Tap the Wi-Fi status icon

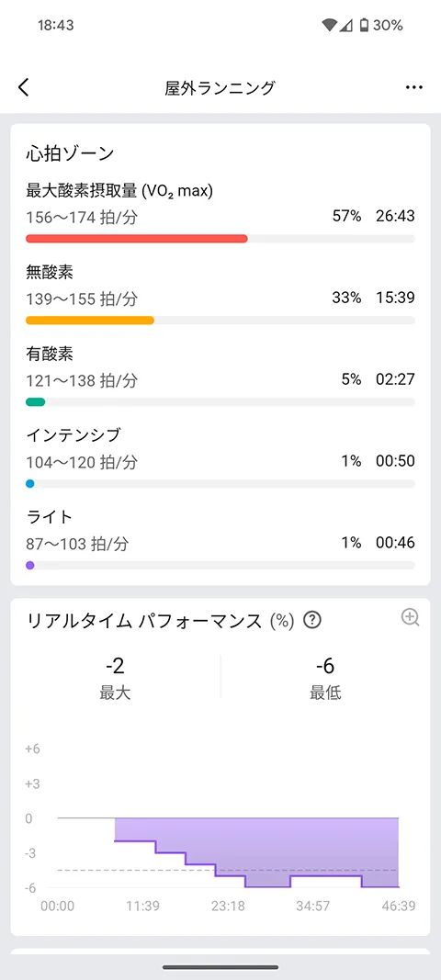point(330,26)
